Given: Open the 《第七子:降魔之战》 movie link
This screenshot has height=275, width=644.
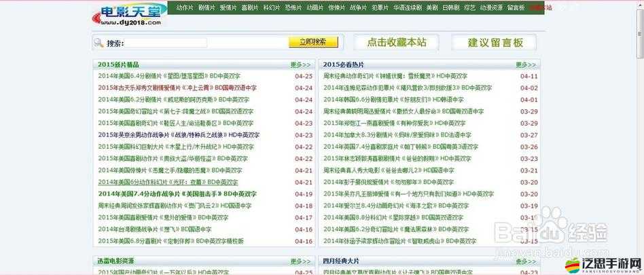Looking at the screenshot, I should click(176, 111).
